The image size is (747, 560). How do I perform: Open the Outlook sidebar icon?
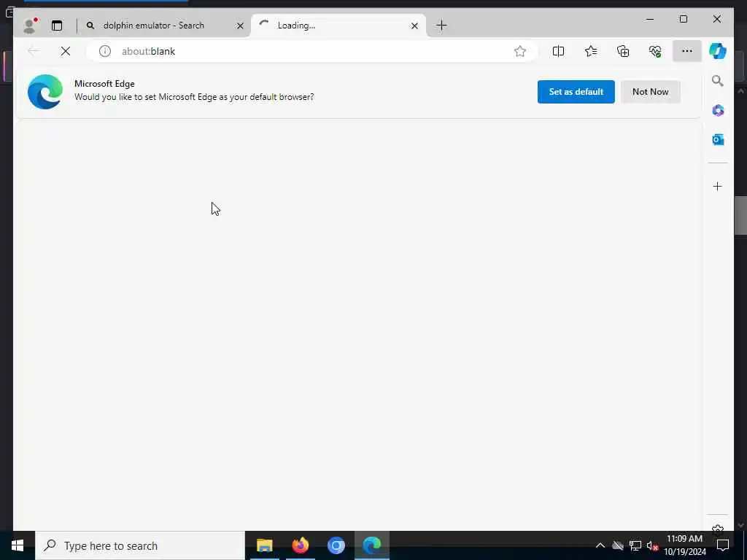click(718, 139)
